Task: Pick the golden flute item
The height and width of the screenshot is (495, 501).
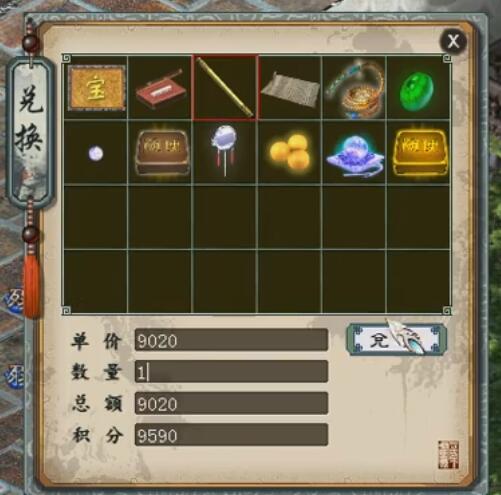Action: coord(225,87)
